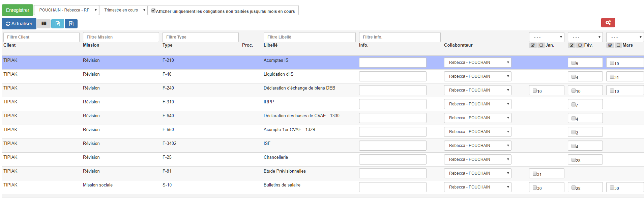
Task: Check Fév. day 2 box for Acompte 1er CVAE
Action: tap(573, 132)
